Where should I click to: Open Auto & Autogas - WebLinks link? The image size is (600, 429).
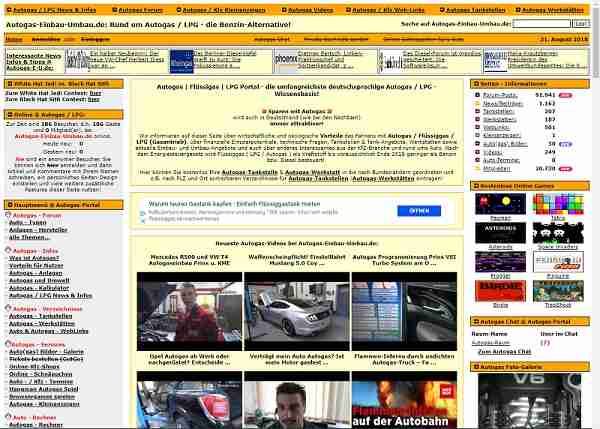[x=49, y=331]
